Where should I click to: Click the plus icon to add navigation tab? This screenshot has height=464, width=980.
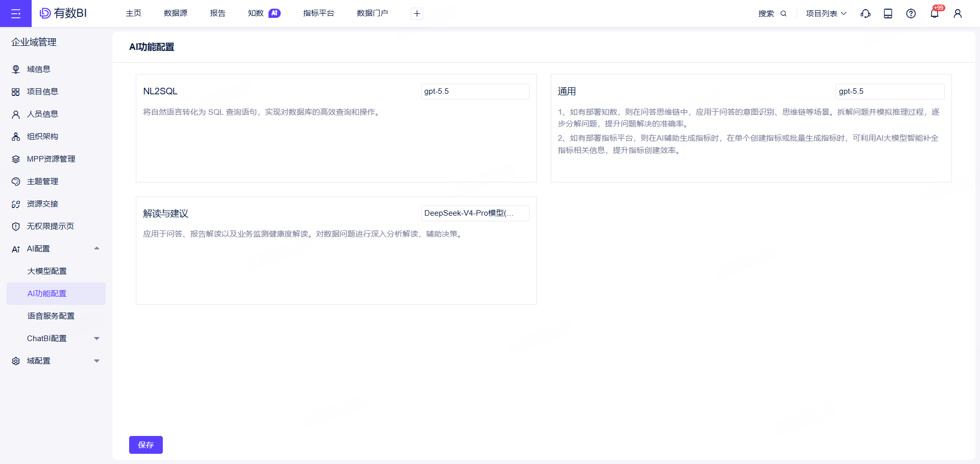pyautogui.click(x=417, y=14)
